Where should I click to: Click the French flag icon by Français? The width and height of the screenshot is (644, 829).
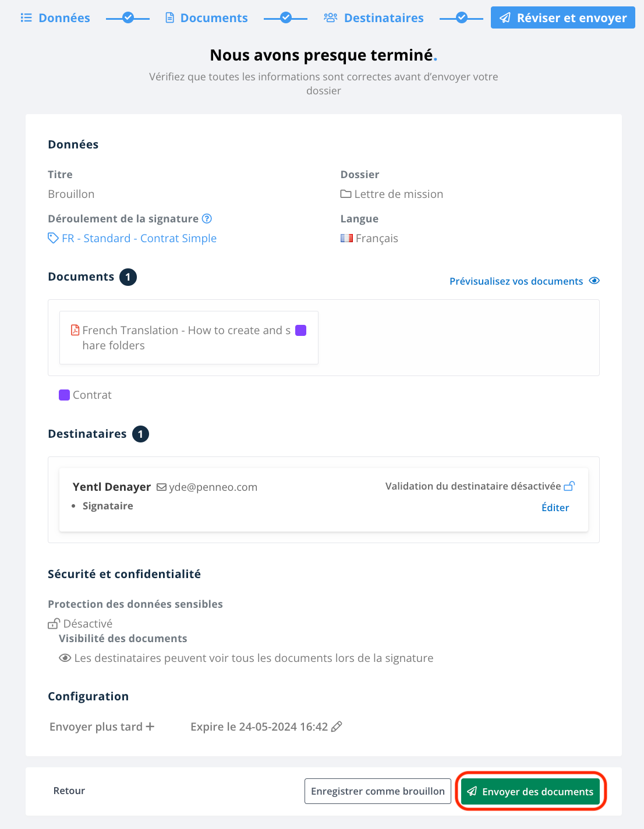click(x=347, y=238)
